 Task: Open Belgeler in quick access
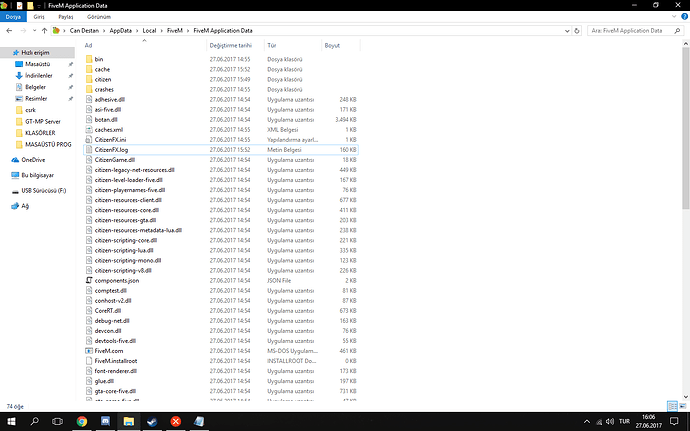tap(35, 87)
